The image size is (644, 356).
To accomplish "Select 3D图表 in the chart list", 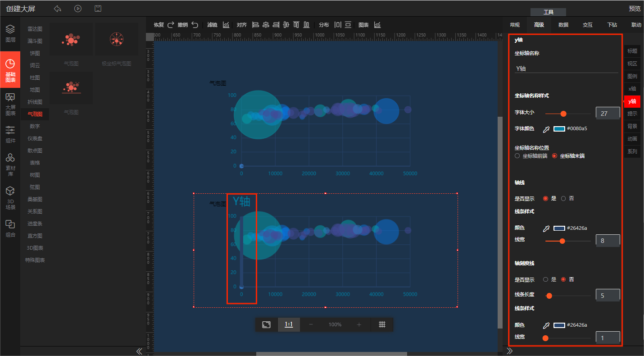I will (35, 248).
